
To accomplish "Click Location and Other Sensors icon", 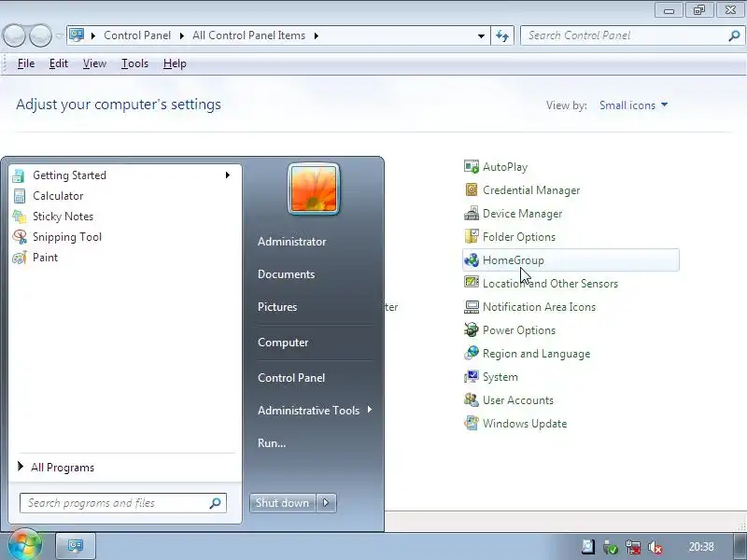I will (472, 283).
